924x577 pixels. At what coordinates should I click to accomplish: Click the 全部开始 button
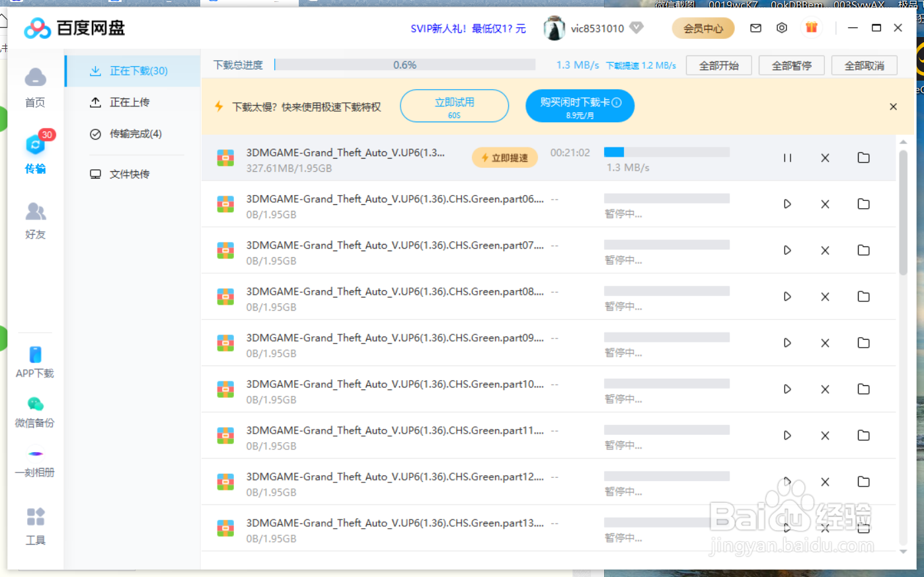click(719, 65)
